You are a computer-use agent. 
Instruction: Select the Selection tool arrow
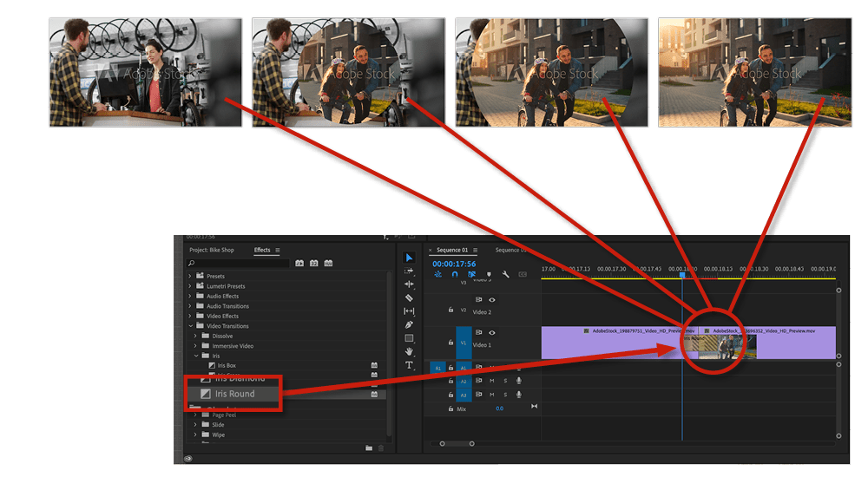click(409, 258)
